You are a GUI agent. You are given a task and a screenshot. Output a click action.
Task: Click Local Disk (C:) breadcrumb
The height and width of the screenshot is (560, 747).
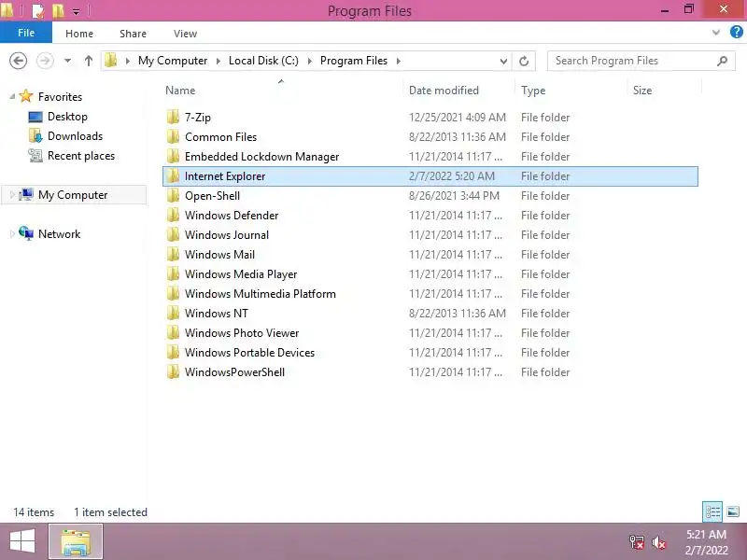click(263, 61)
